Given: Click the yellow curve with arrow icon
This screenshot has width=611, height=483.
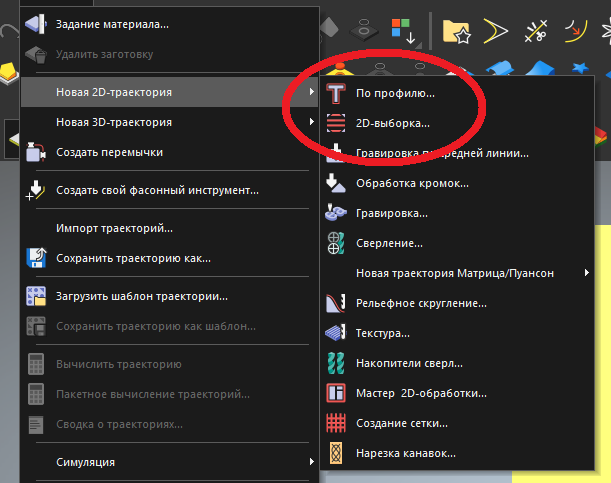Looking at the screenshot, I should point(576,31).
